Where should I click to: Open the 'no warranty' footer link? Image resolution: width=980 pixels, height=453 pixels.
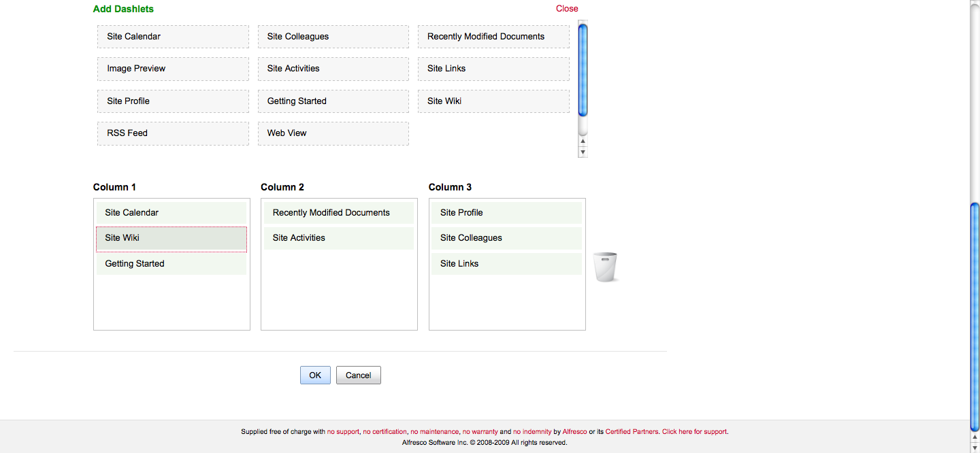point(480,432)
